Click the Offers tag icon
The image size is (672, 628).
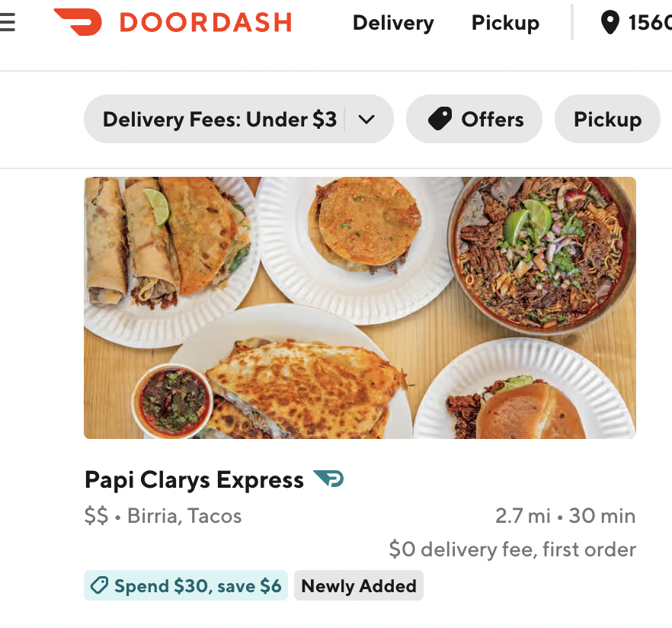click(440, 119)
